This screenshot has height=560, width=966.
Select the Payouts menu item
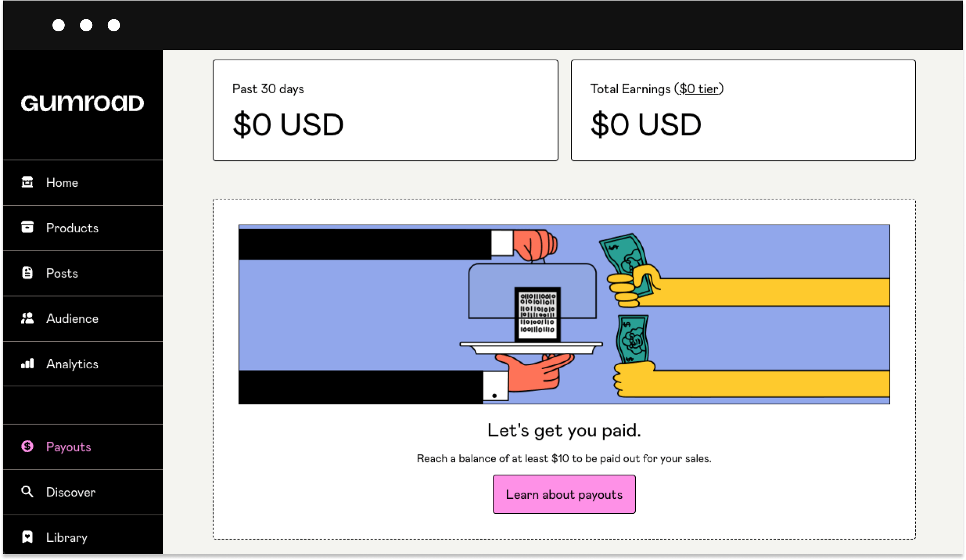[67, 447]
